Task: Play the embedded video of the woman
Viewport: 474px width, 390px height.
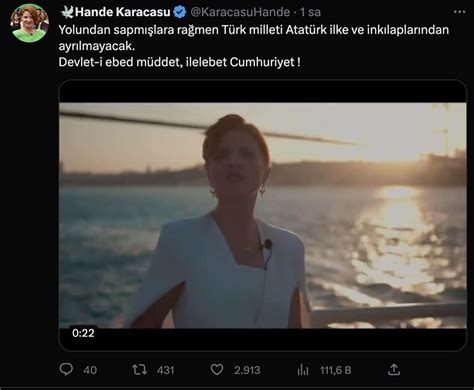Action: point(263,215)
